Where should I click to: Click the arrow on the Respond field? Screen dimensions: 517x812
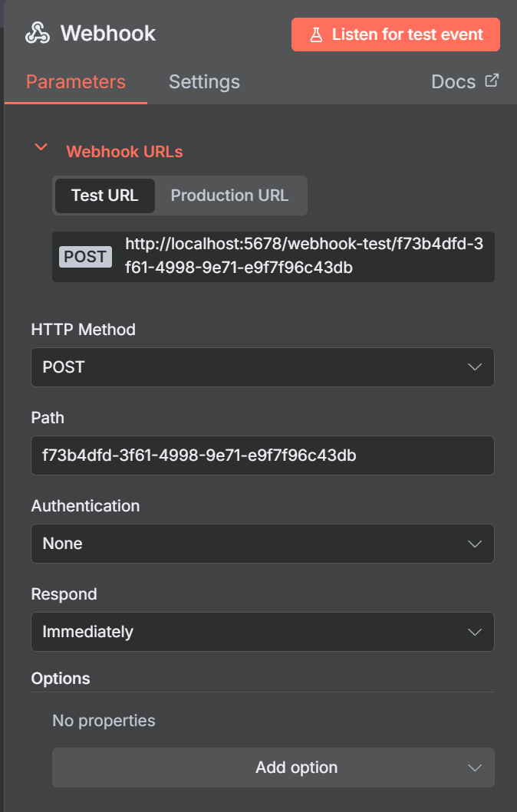tap(475, 632)
